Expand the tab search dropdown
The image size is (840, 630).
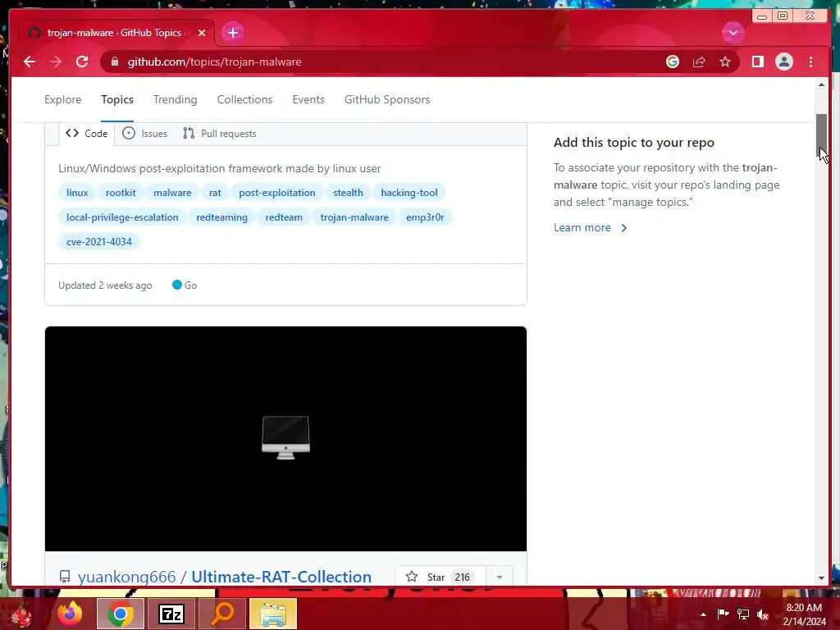pos(733,33)
